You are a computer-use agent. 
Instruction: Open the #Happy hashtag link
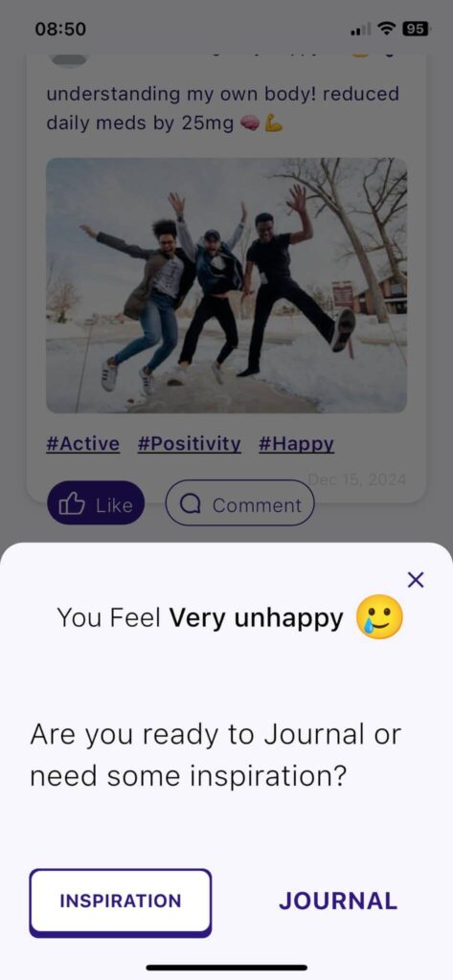pos(296,444)
